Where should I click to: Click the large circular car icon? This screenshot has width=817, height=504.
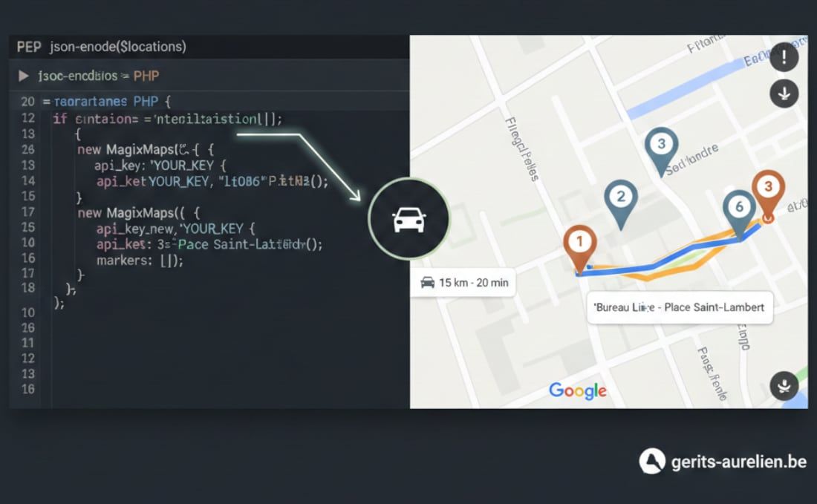[x=408, y=219]
